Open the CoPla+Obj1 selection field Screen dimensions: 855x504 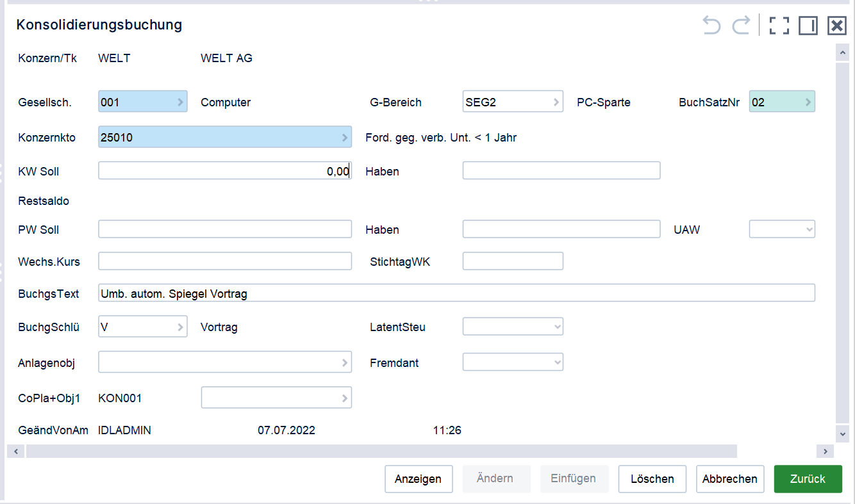pyautogui.click(x=276, y=398)
